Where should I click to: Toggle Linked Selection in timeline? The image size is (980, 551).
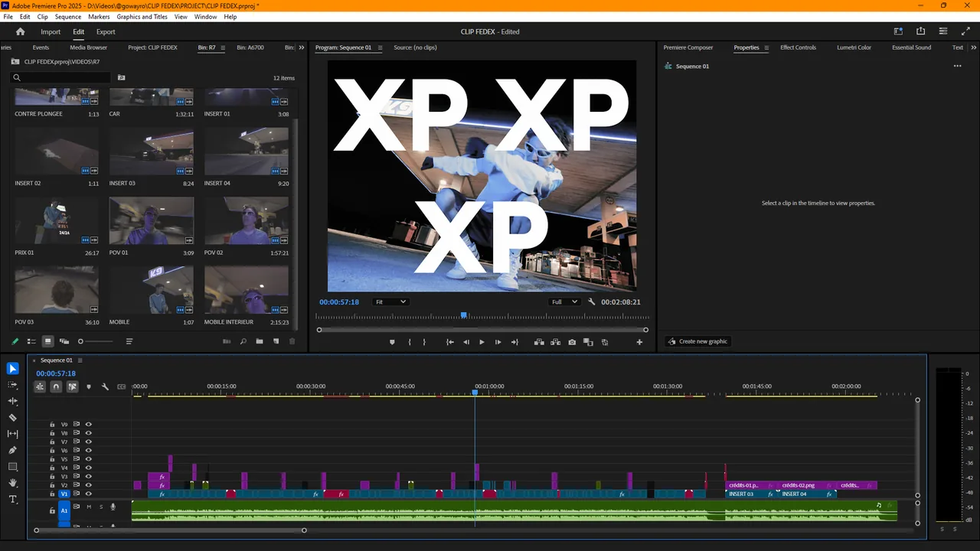click(72, 386)
